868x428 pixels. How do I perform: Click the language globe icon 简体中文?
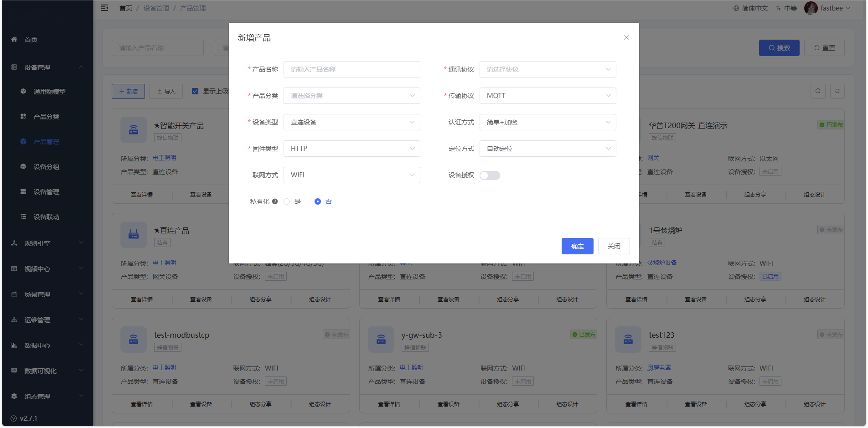click(736, 8)
